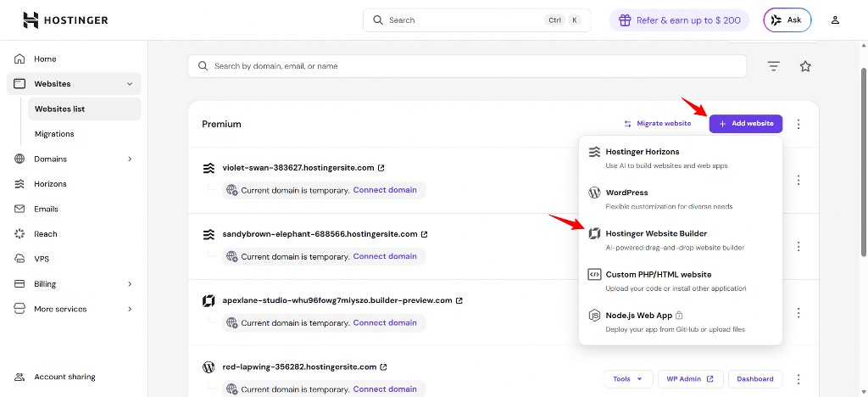
Task: Open sandybrown-elephant site external link icon
Action: pyautogui.click(x=424, y=234)
